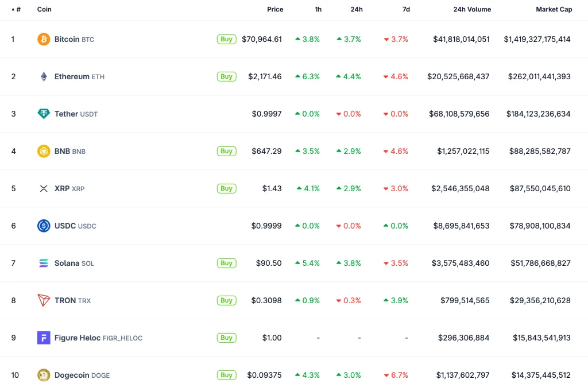The height and width of the screenshot is (391, 588).
Task: Sort by the Price column header
Action: pyautogui.click(x=275, y=9)
